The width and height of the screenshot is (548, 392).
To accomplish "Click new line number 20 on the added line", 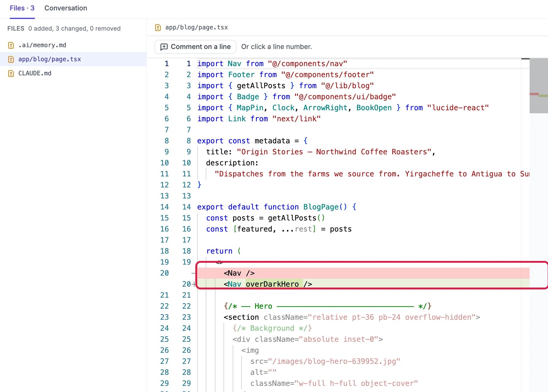I will click(x=186, y=284).
